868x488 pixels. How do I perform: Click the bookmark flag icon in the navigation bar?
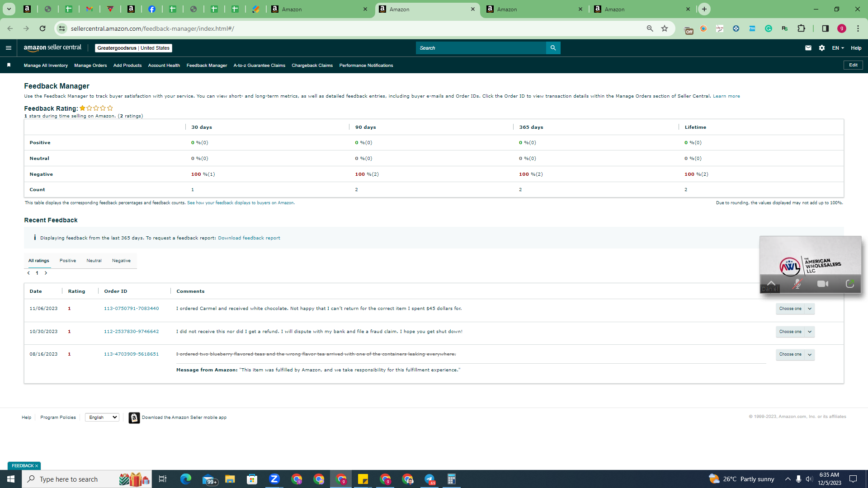point(9,65)
